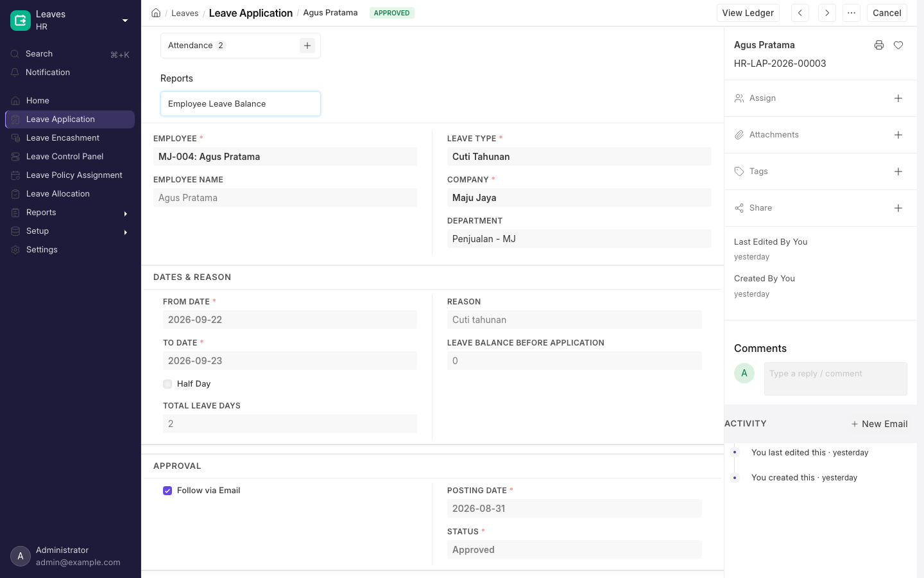Click the From Date field
Viewport: 924px width, 578px height.
click(290, 320)
